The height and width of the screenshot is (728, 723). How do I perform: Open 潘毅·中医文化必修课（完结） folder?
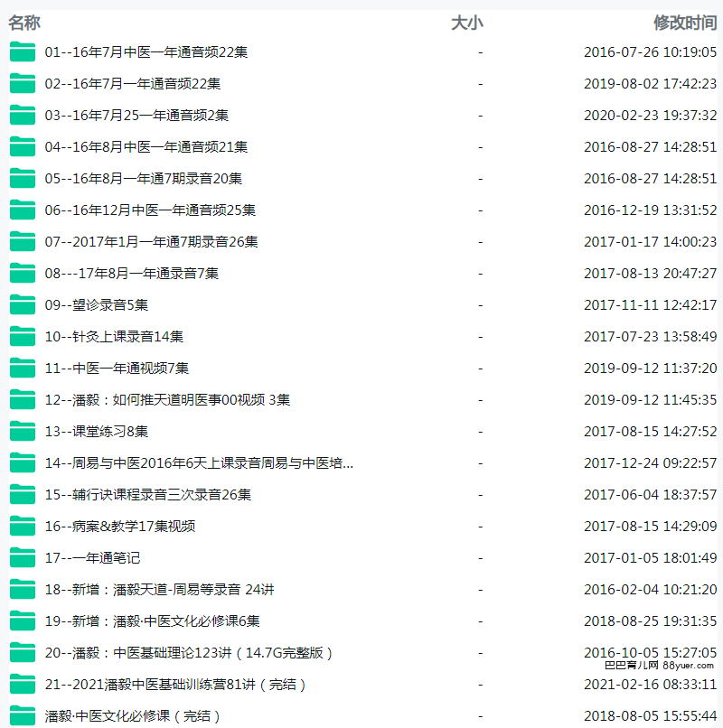pyautogui.click(x=133, y=715)
